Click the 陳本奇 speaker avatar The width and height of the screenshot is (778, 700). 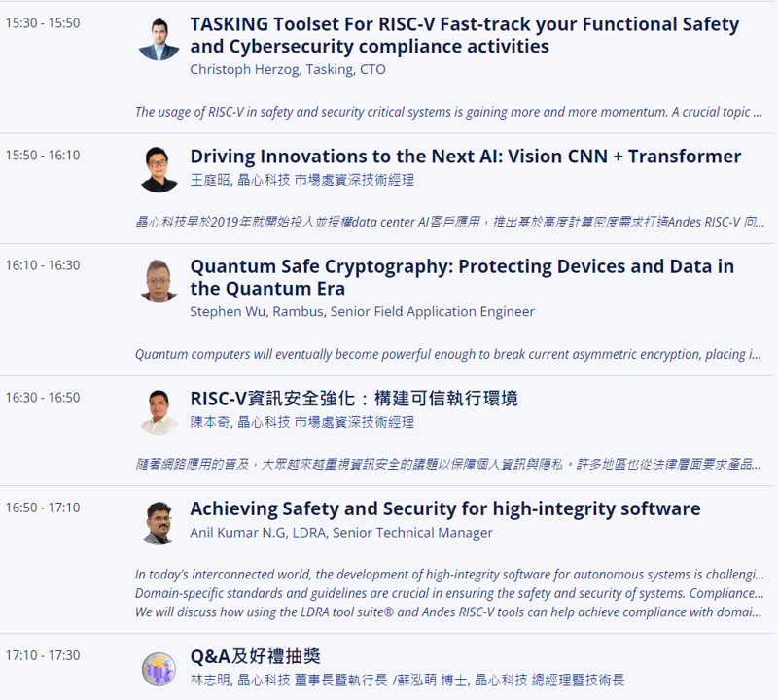point(159,413)
